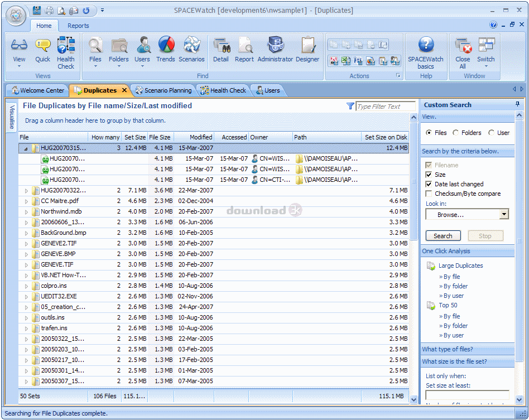Open the Reports ribbon tab
Viewport: 529px width, 420px height.
[78, 26]
